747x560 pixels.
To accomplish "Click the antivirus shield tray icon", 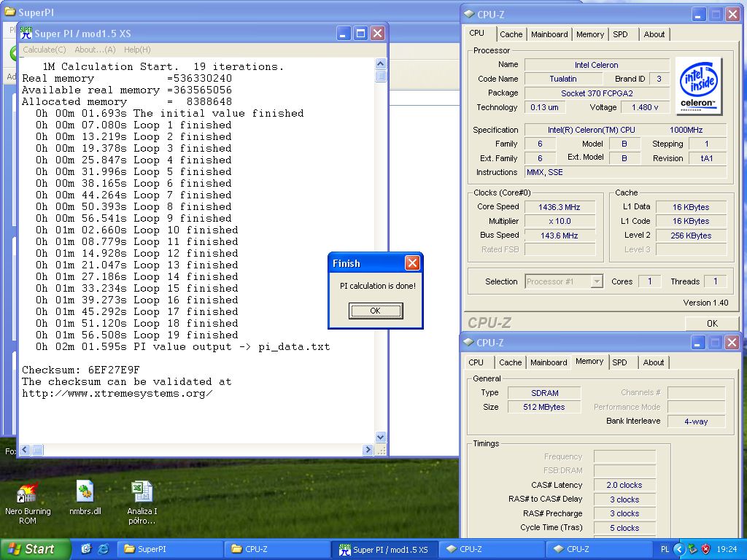I will coord(706,549).
